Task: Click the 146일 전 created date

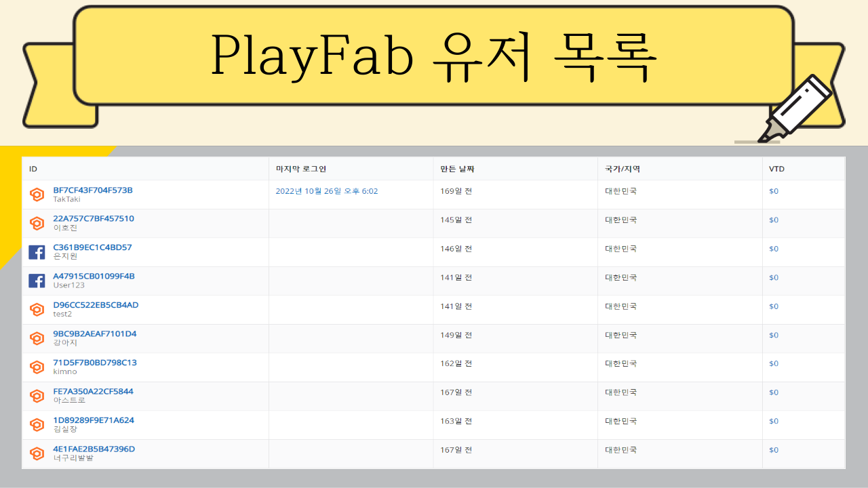Action: pyautogui.click(x=456, y=249)
